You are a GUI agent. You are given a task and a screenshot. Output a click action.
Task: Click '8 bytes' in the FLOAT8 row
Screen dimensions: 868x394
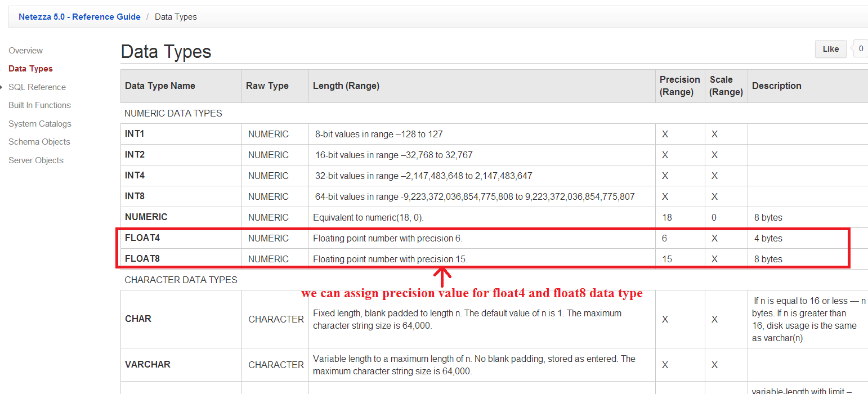tap(768, 259)
